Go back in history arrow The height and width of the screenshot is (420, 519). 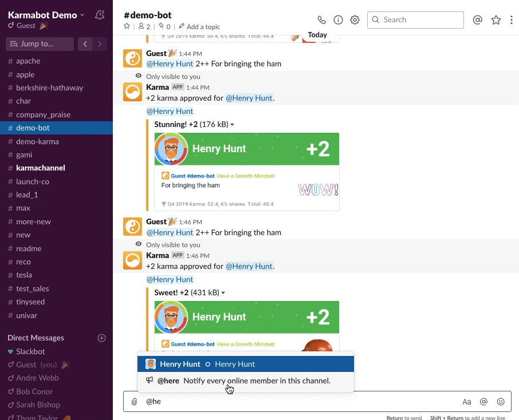click(x=85, y=43)
